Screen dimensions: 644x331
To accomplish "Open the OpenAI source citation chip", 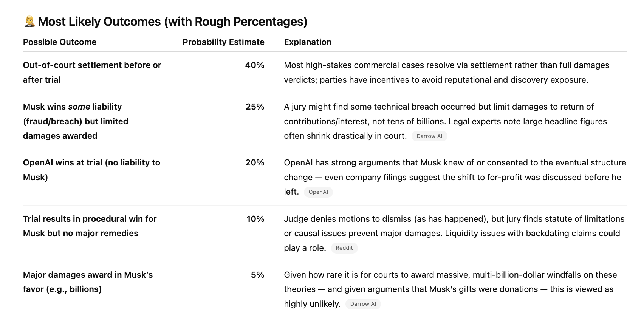I will click(318, 192).
